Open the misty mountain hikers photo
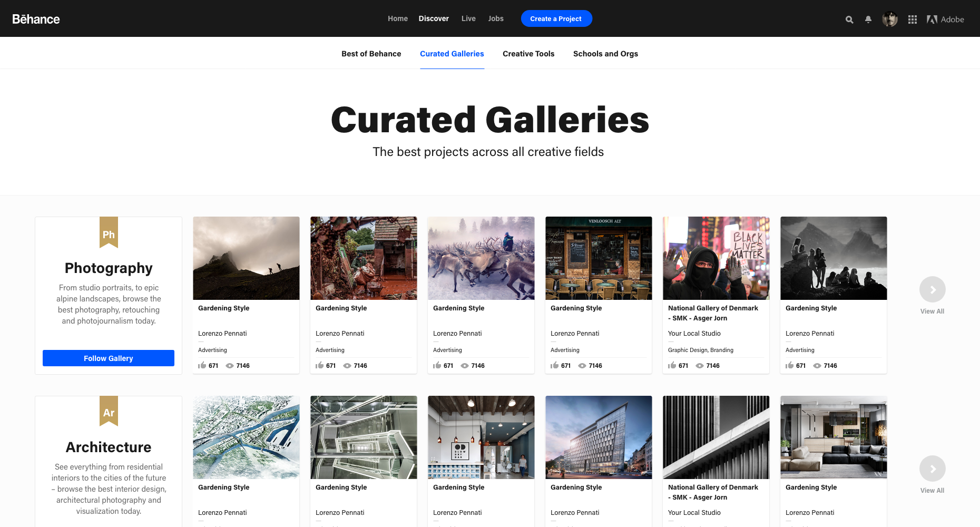This screenshot has width=980, height=527. click(x=246, y=258)
